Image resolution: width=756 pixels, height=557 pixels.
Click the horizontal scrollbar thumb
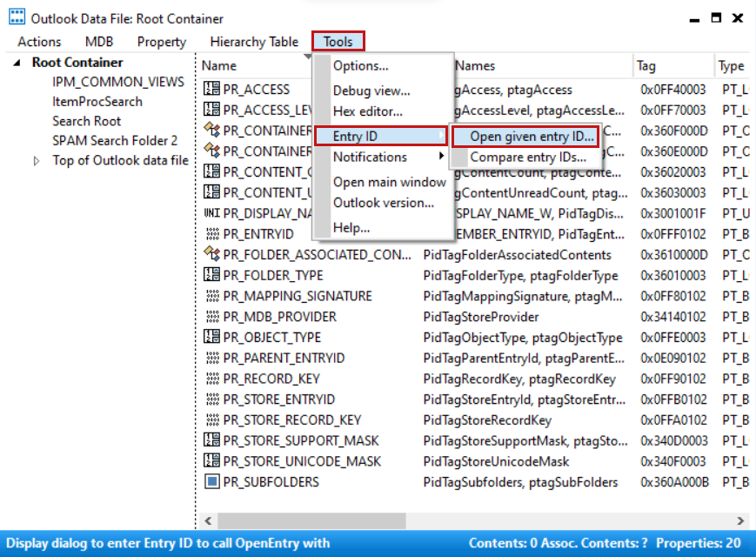pyautogui.click(x=311, y=520)
